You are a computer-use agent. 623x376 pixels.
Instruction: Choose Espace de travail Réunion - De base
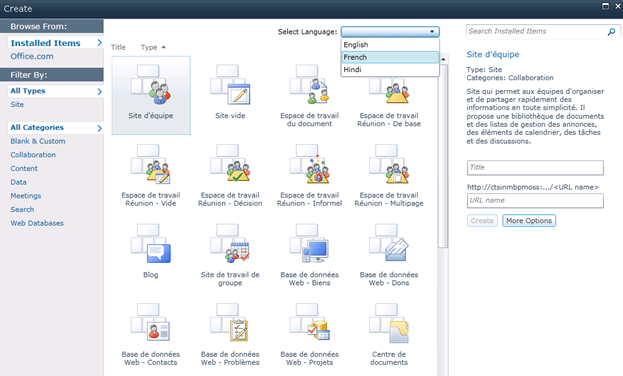click(389, 91)
